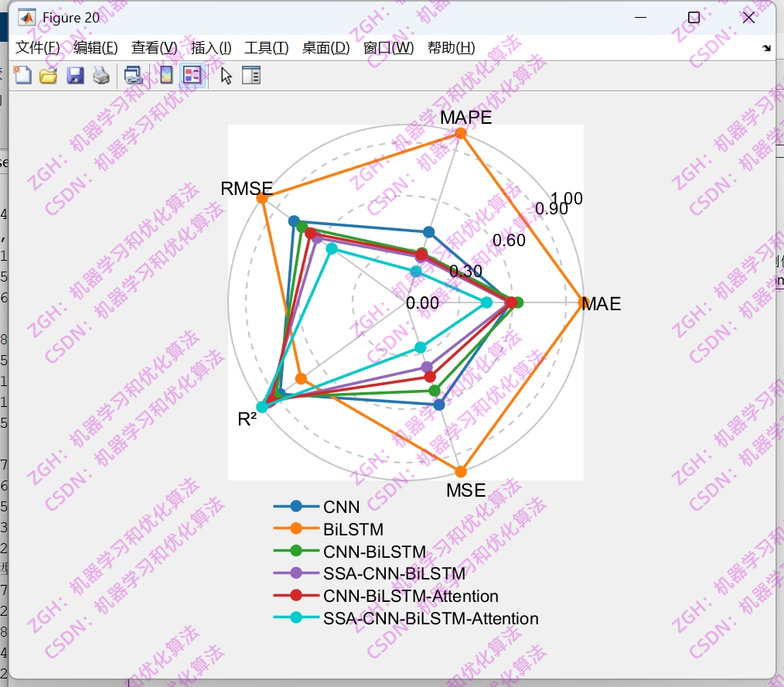
Task: Click the Open File folder icon
Action: coord(49,76)
